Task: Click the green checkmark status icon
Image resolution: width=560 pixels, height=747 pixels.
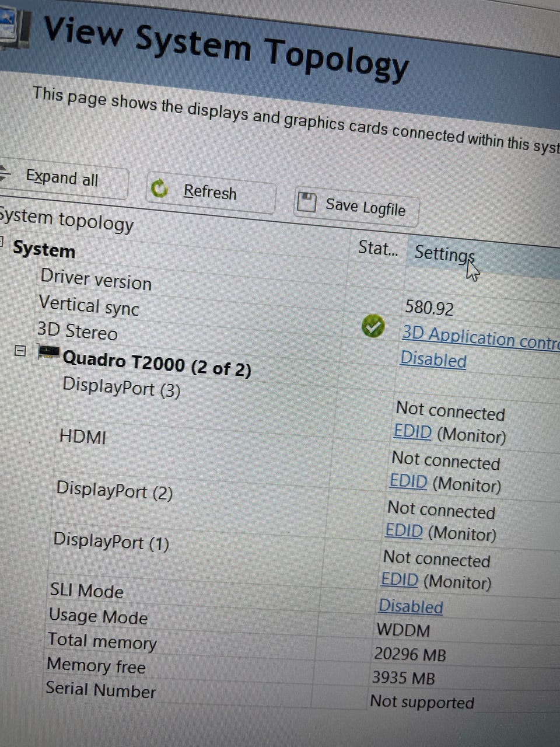Action: click(373, 326)
